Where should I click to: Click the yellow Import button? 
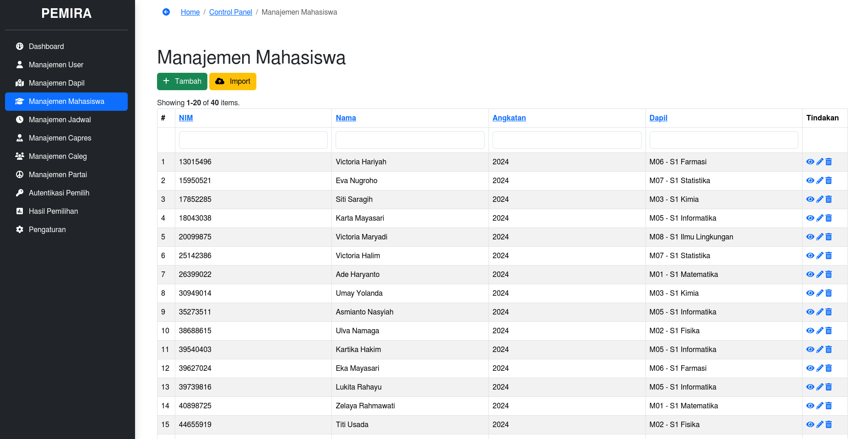pos(233,81)
